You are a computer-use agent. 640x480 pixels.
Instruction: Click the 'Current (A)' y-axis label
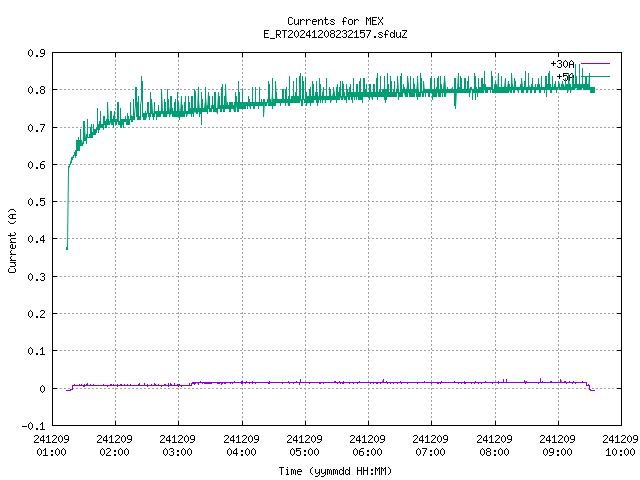[12, 241]
